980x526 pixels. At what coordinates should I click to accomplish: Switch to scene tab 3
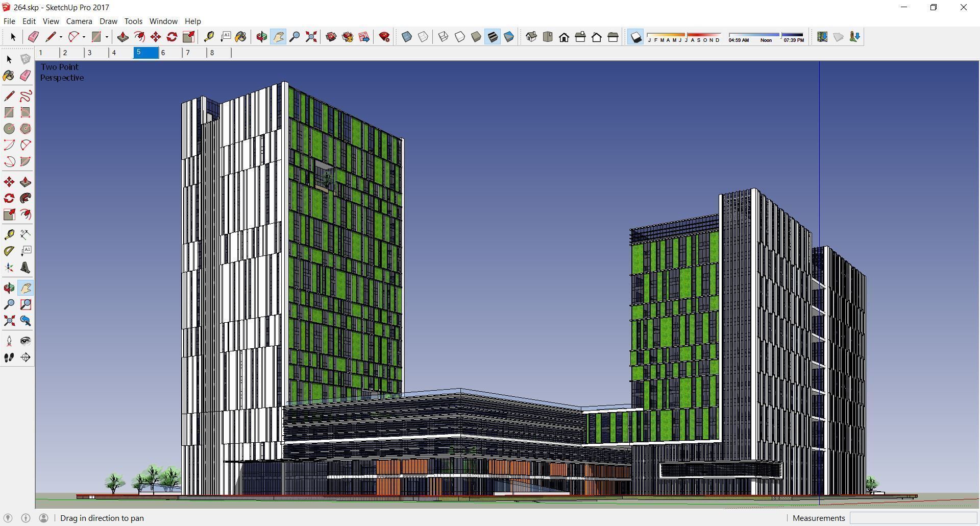coord(90,53)
